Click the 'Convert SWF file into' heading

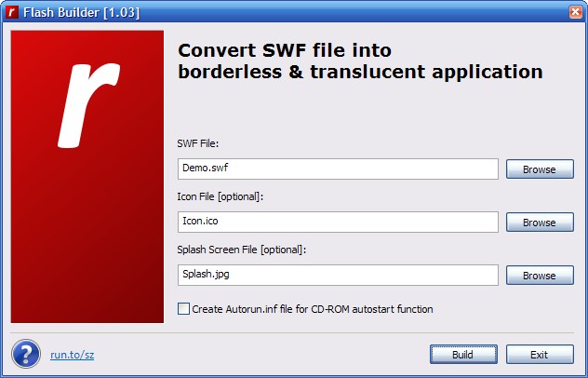point(285,50)
